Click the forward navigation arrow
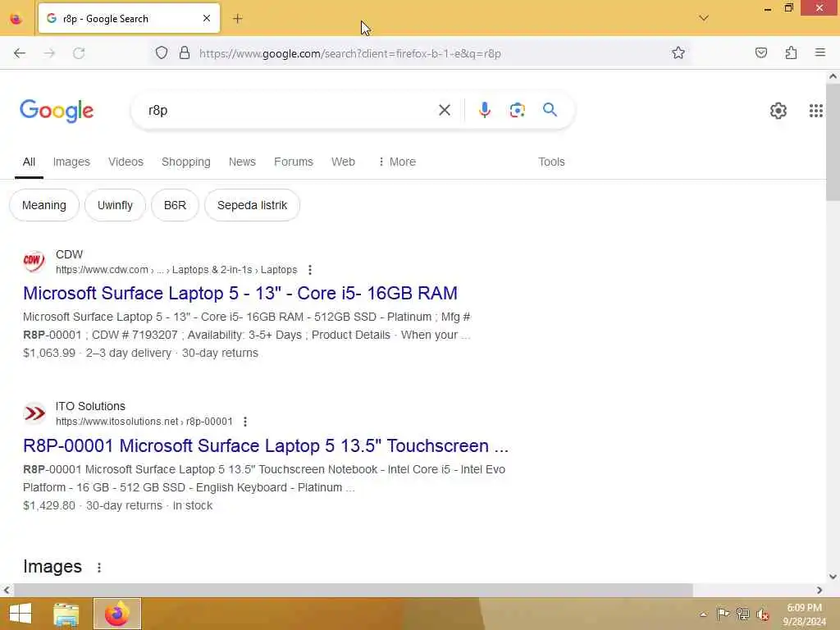The width and height of the screenshot is (840, 630). coord(49,53)
